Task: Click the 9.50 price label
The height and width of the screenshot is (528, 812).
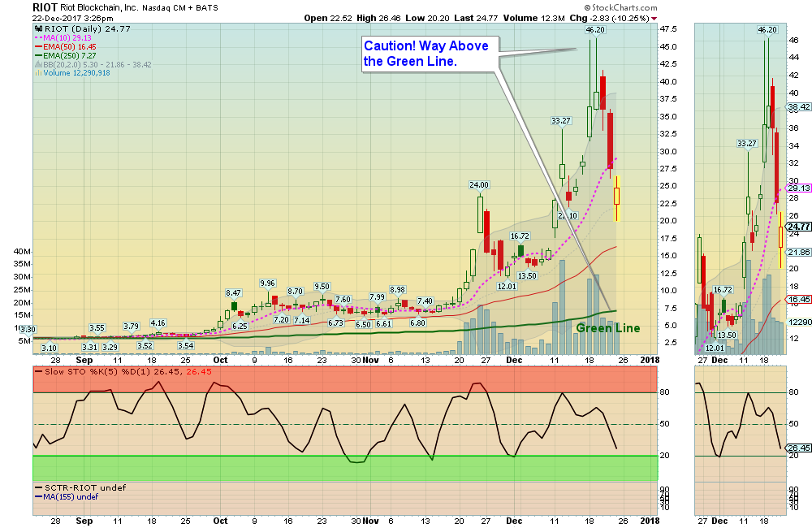Action: click(x=322, y=287)
